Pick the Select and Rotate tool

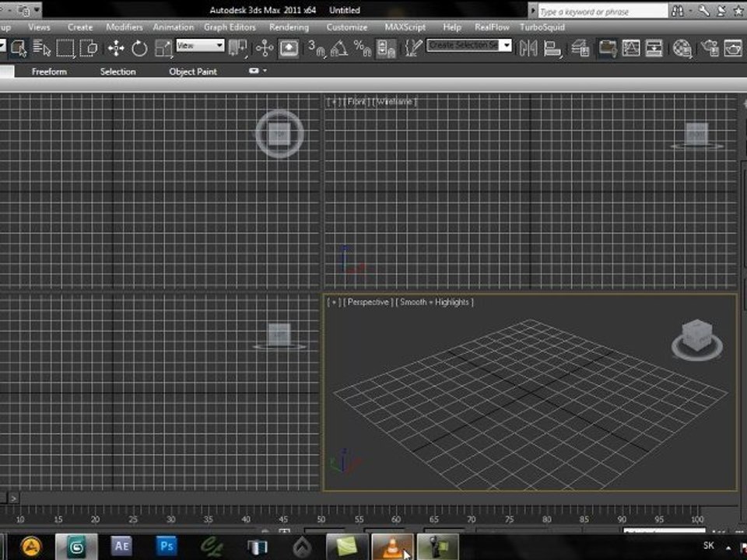[139, 48]
